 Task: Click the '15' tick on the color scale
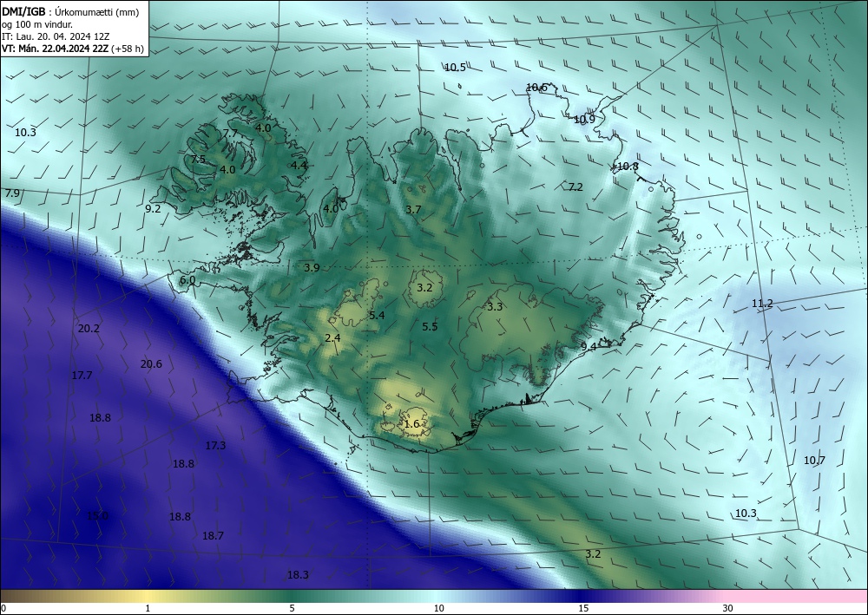pyautogui.click(x=583, y=609)
